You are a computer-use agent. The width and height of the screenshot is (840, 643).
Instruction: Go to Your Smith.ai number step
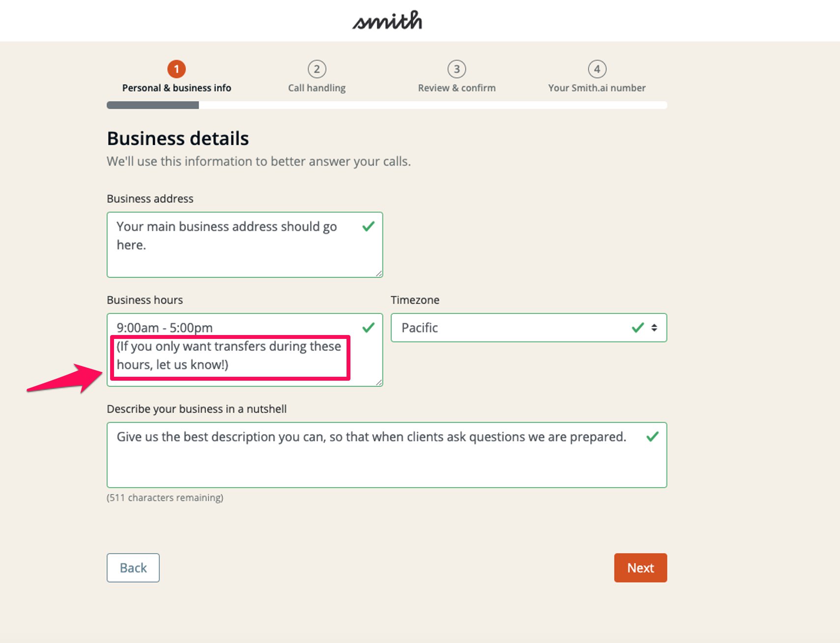coord(597,88)
